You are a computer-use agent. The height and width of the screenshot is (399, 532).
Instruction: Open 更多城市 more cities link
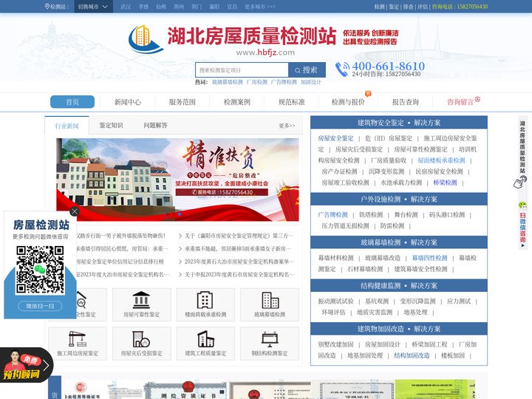tap(260, 7)
